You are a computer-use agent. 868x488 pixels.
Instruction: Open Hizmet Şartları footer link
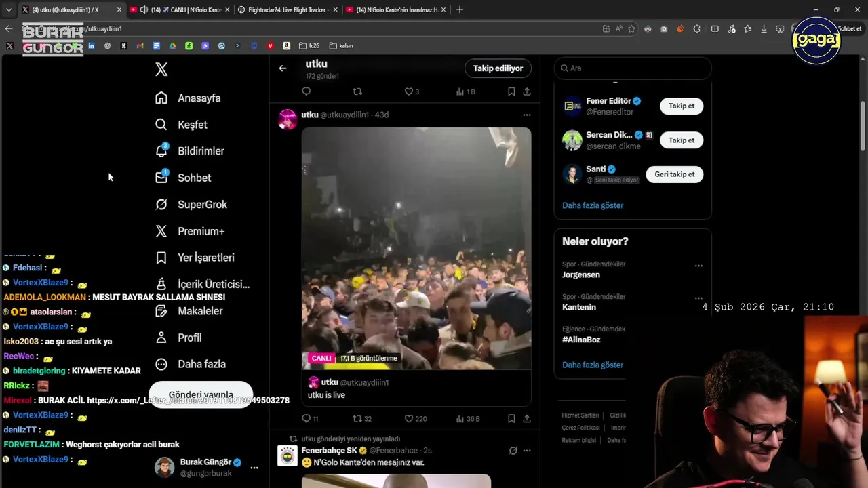(580, 415)
